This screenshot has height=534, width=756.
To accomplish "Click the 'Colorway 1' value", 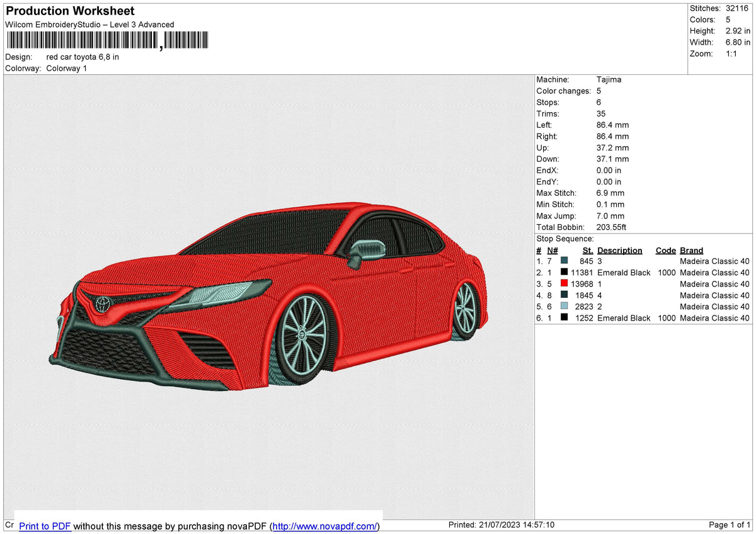I will [67, 68].
